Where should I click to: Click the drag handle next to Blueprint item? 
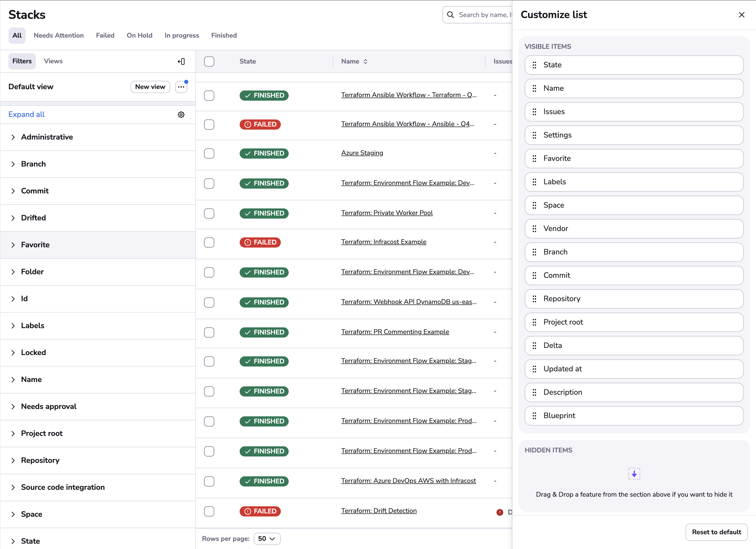click(x=534, y=416)
